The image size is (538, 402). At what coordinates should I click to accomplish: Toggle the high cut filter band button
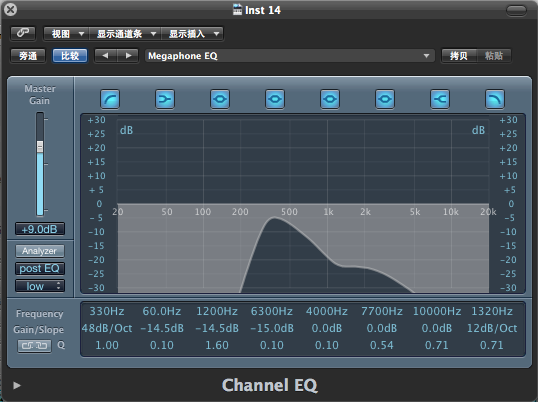pos(494,99)
